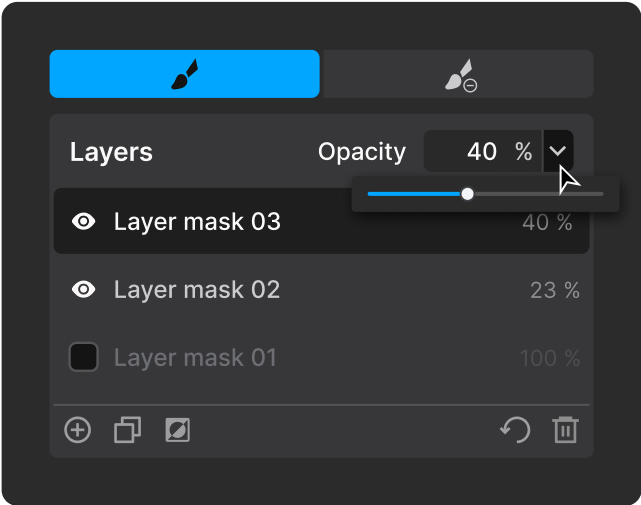Reset the layer mask

click(515, 430)
